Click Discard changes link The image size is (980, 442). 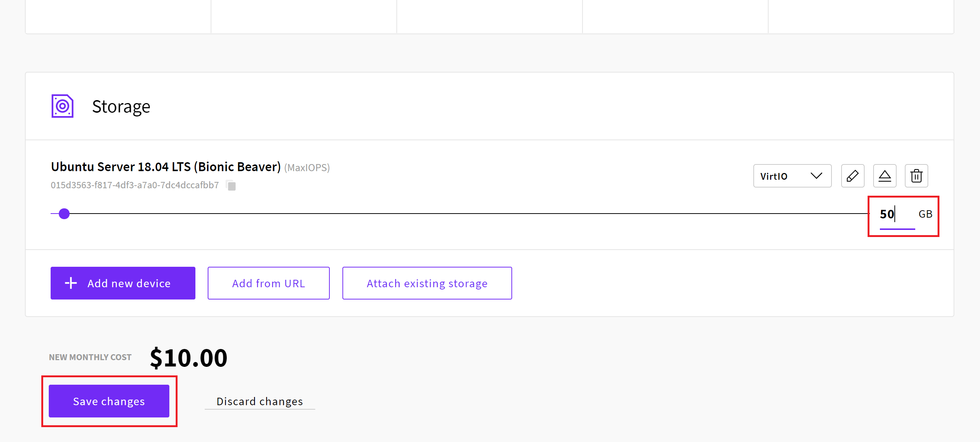[x=260, y=401]
